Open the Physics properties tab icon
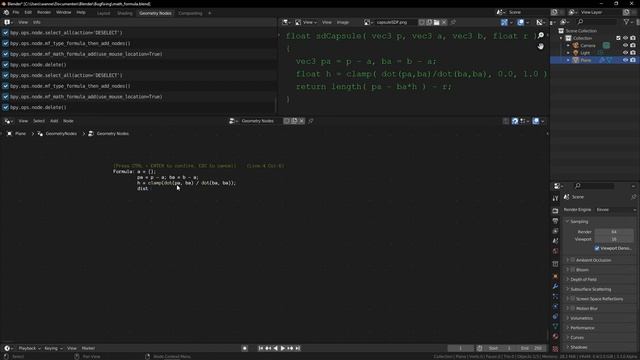The image size is (640, 360). [555, 307]
